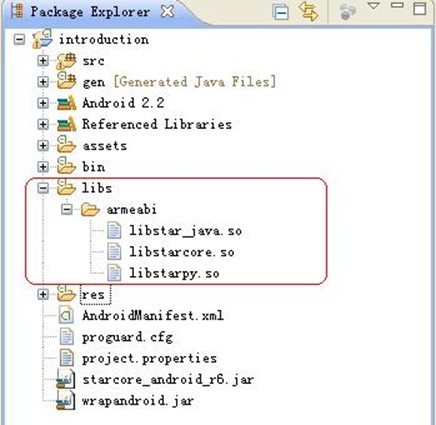Collapse the libs folder
Image resolution: width=436 pixels, height=425 pixels.
tap(43, 188)
